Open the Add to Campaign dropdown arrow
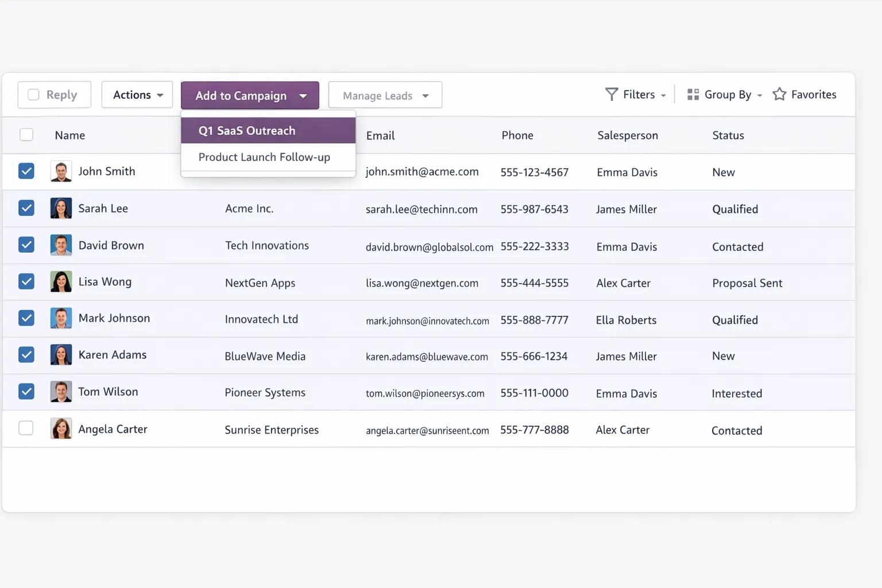882x588 pixels. pyautogui.click(x=303, y=95)
